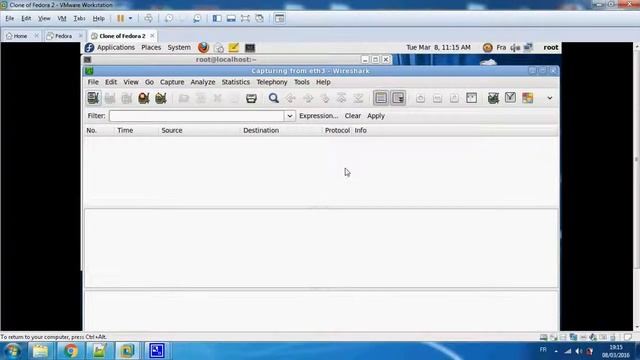The image size is (640, 360).
Task: Open the display filters toolbar icon
Action: point(510,98)
